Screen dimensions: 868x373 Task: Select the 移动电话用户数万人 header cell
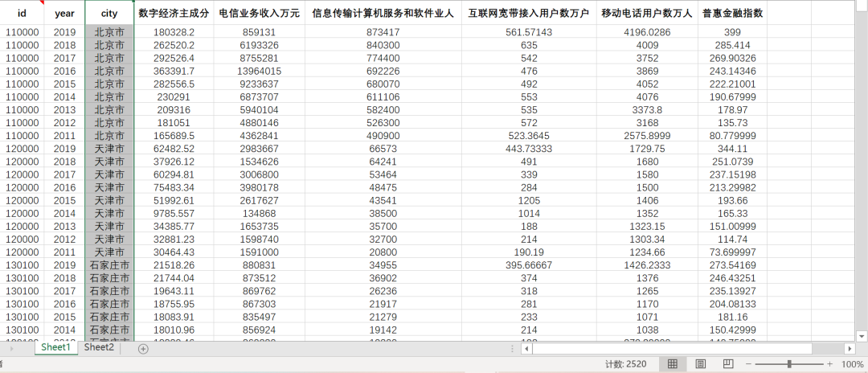point(647,14)
